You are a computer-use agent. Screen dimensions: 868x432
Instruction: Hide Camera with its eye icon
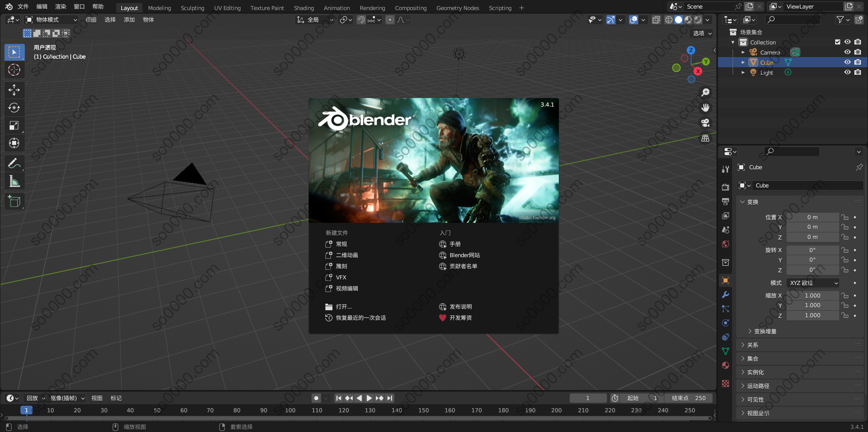coord(847,52)
